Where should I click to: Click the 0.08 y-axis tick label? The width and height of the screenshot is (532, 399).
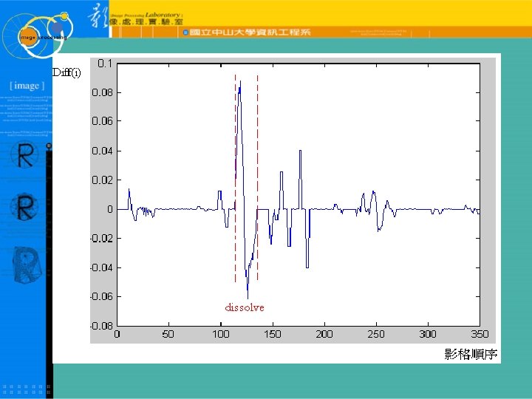click(x=102, y=92)
